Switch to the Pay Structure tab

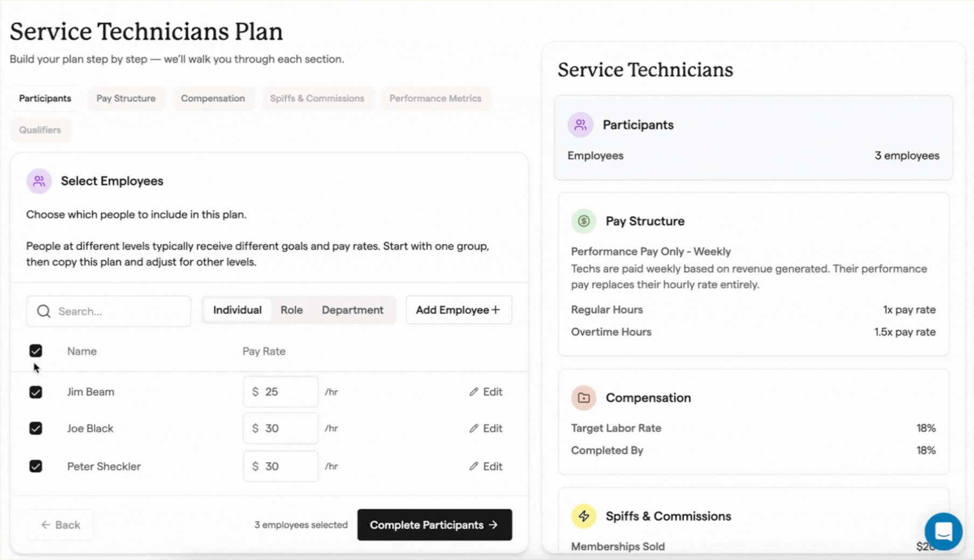(126, 99)
